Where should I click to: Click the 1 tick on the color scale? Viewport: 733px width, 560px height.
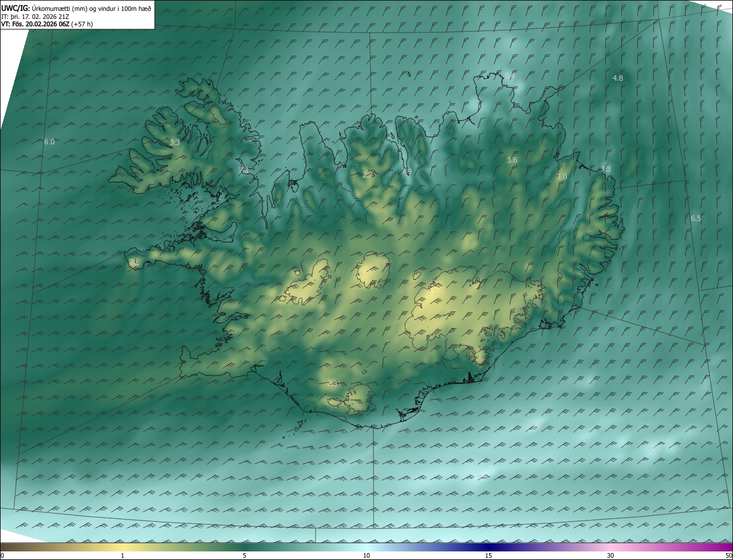123,555
